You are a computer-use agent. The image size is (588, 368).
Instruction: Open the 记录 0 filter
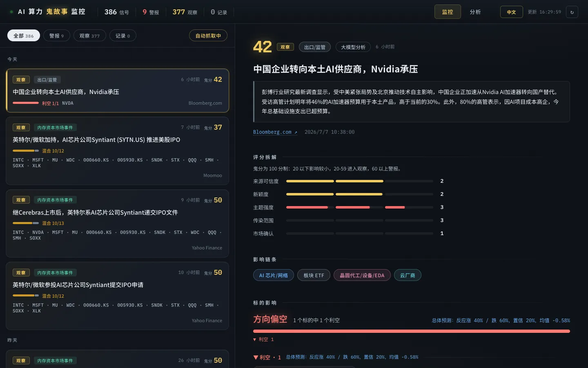(x=123, y=36)
